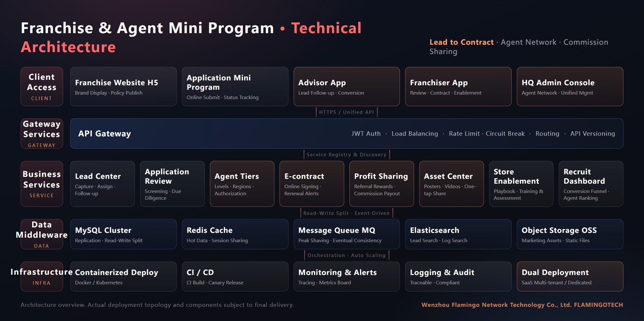Image resolution: width=644 pixels, height=321 pixels.
Task: Select the Logging & Audit card
Action: 458,276
